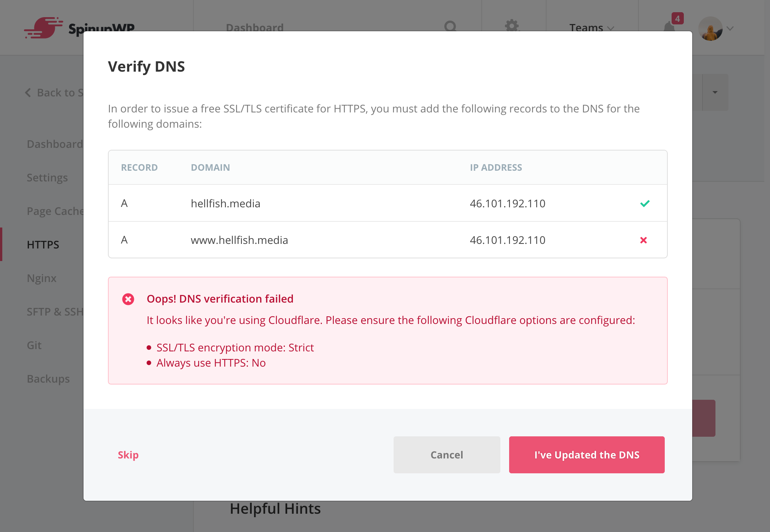Viewport: 770px width, 532px height.
Task: Click the red X for www.hellfish.media
Action: coord(643,240)
